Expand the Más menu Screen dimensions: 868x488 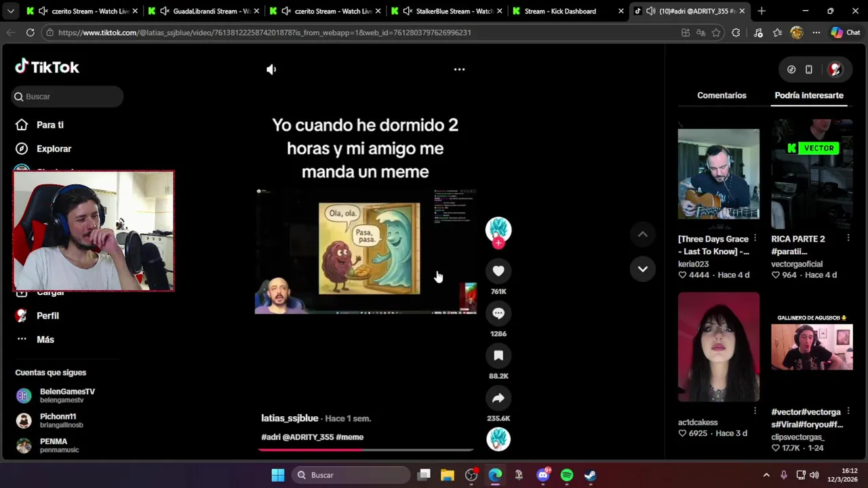[45, 340]
